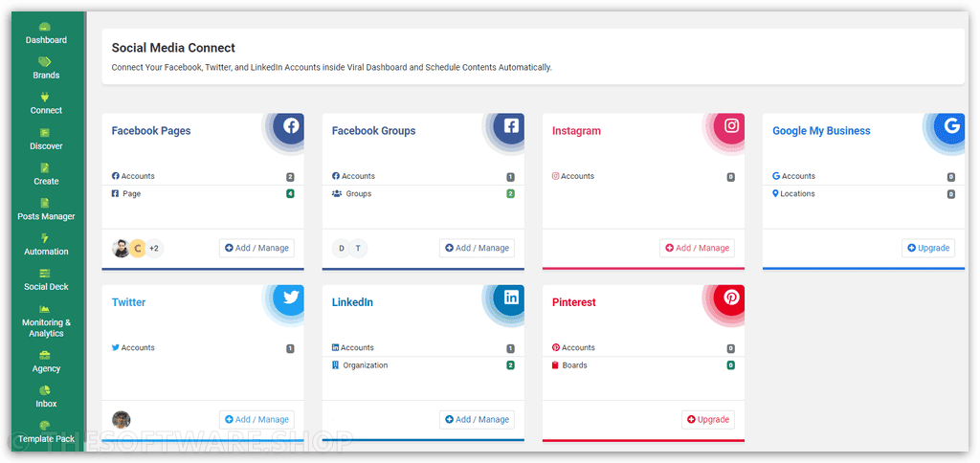Open Monitoring & Analytics from the sidebar
The image size is (980, 463).
tap(46, 321)
